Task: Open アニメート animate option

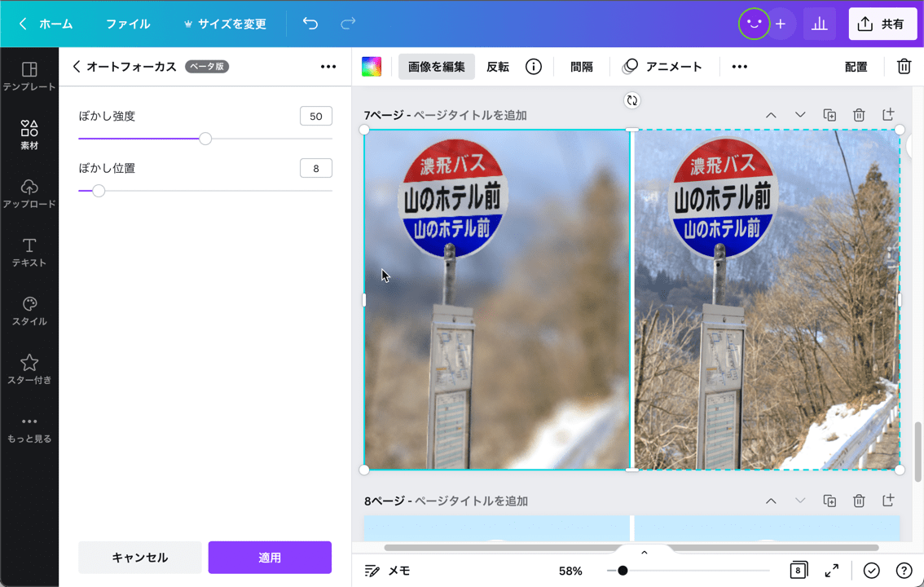Action: pos(662,67)
